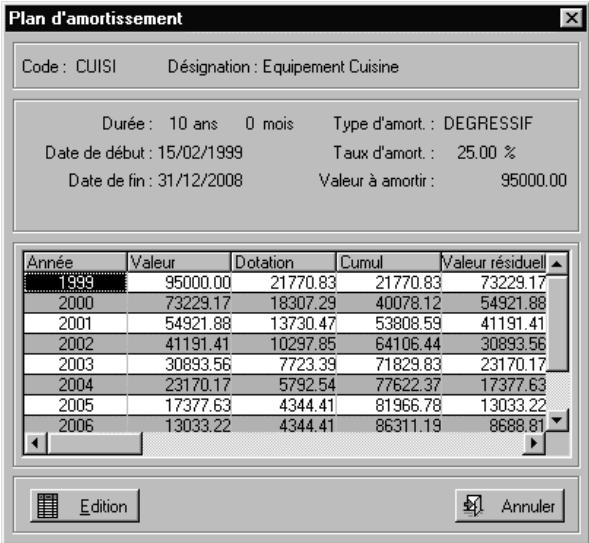This screenshot has height=543, width=589.
Task: Select the 2006 year cell
Action: click(75, 425)
